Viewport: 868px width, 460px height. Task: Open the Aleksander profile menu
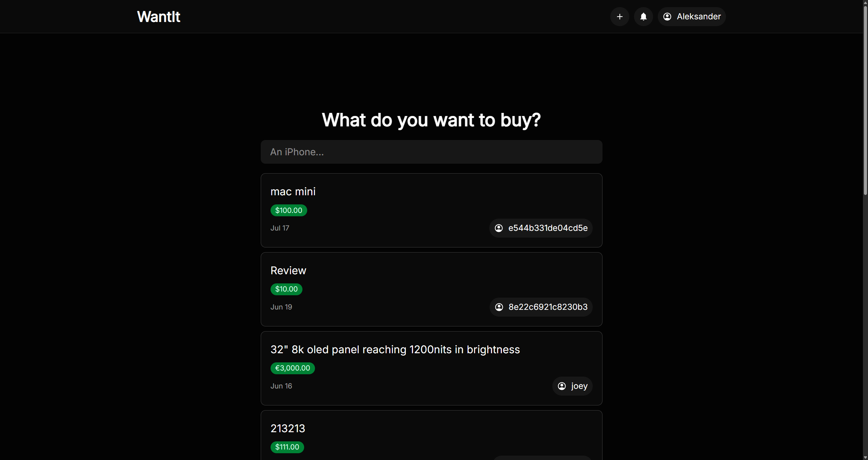[x=692, y=17]
